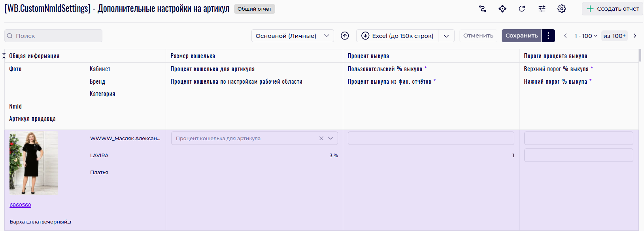Go to next page with right chevron
The width and height of the screenshot is (644, 231).
click(x=635, y=36)
